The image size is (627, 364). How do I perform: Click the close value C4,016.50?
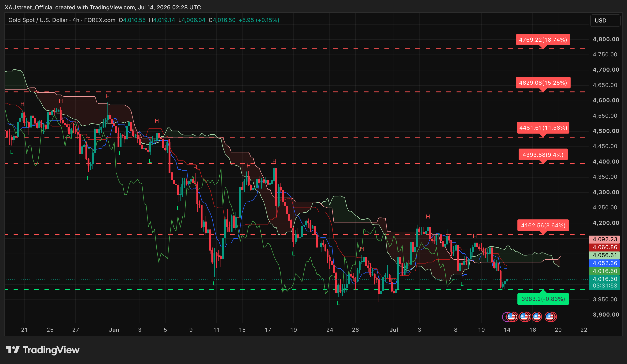(x=222, y=20)
